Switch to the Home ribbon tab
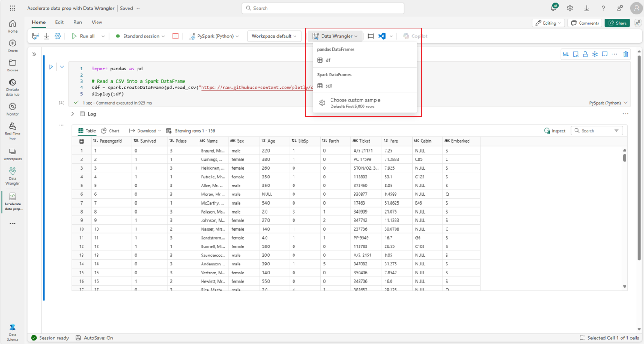The width and height of the screenshot is (644, 344). pyautogui.click(x=39, y=22)
